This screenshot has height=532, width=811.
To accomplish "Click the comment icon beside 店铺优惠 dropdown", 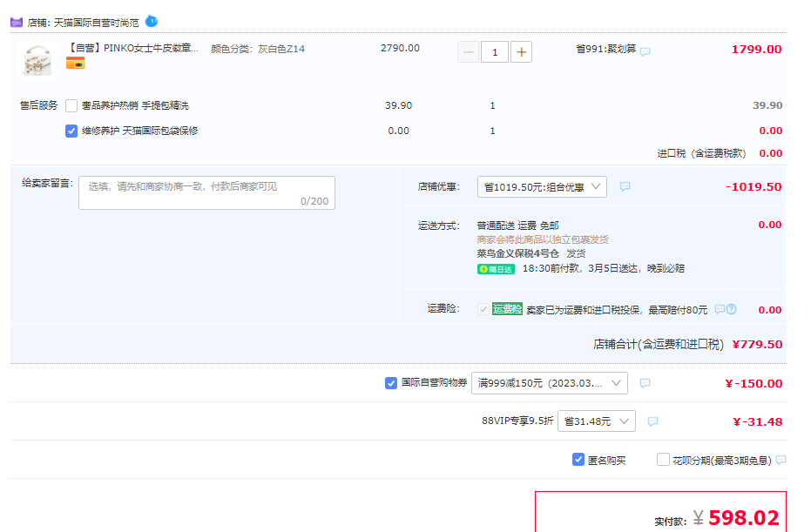I will pos(625,186).
